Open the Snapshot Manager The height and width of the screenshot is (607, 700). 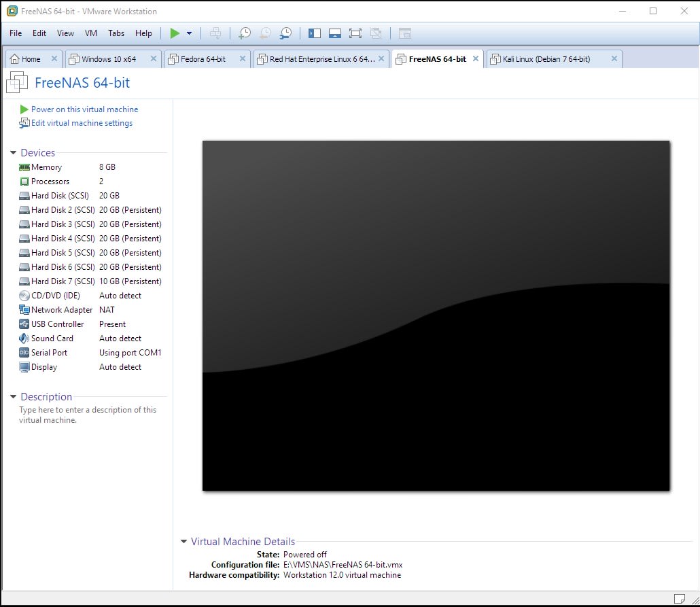coord(286,33)
